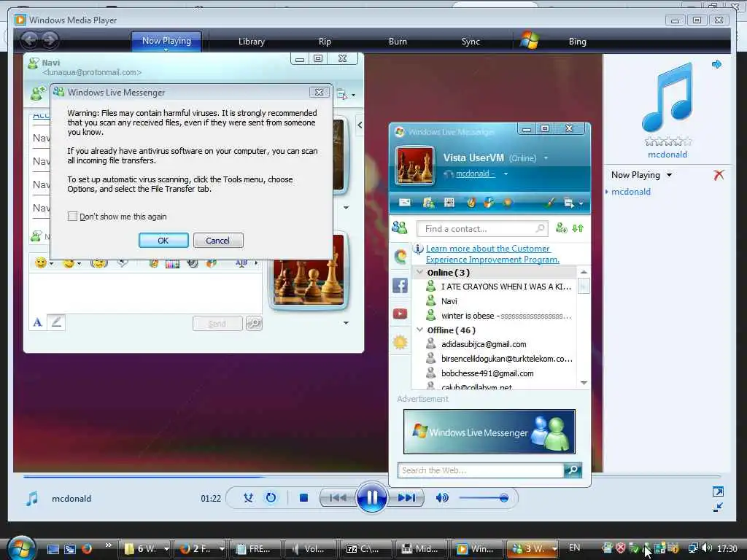Go to the Burn tab
Viewport: 747px width, 560px height.
click(398, 42)
